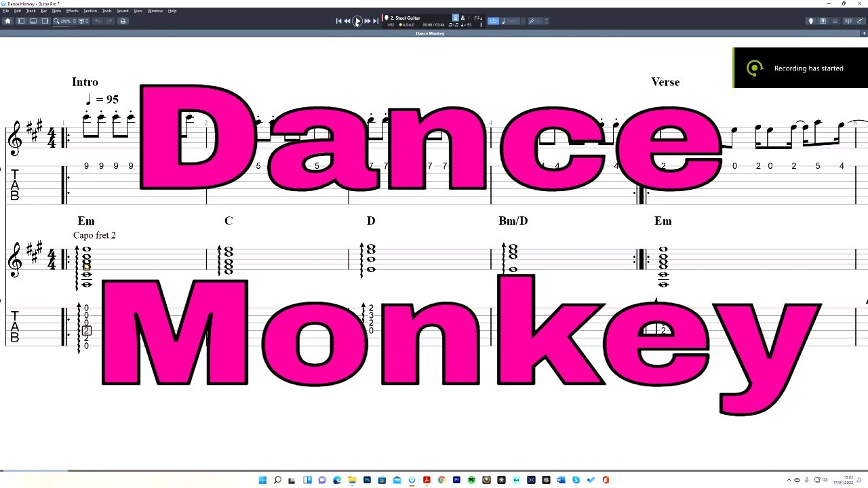Open the File menu
The height and width of the screenshot is (488, 868).
coord(5,11)
